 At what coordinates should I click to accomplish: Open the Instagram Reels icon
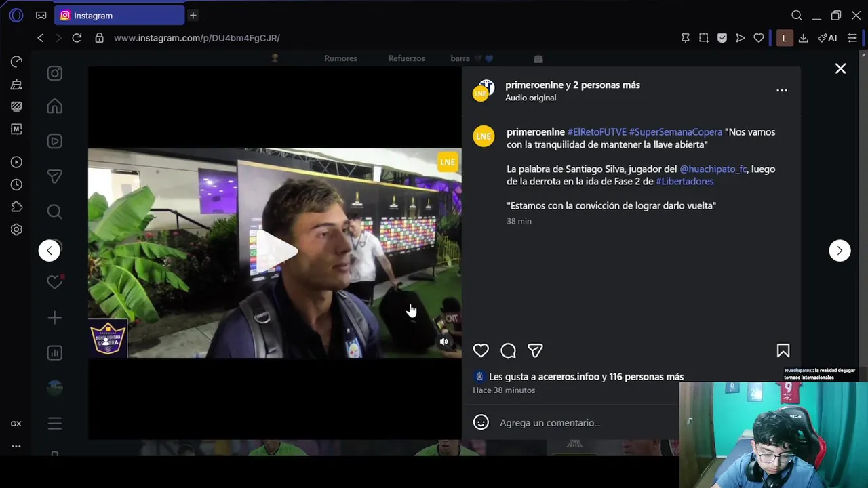(x=55, y=141)
